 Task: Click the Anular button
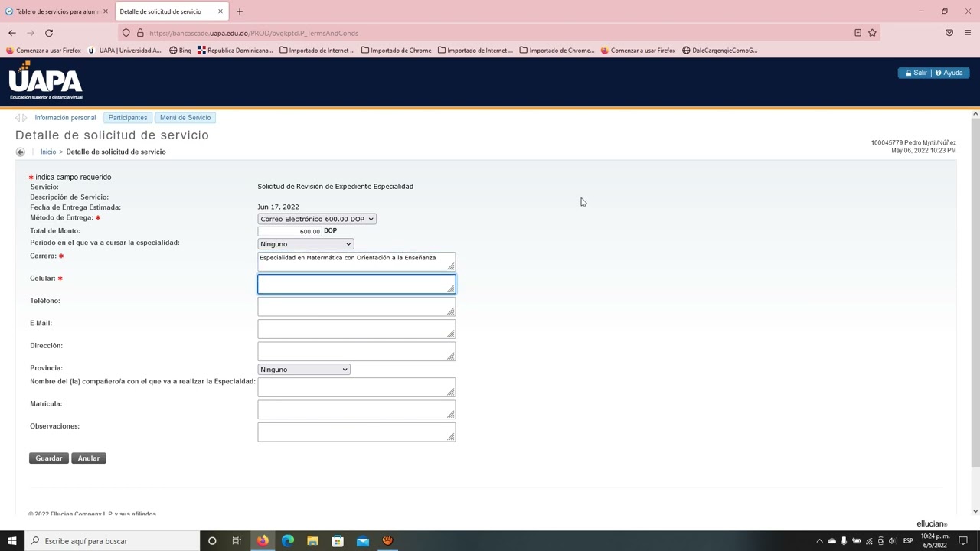pyautogui.click(x=89, y=458)
